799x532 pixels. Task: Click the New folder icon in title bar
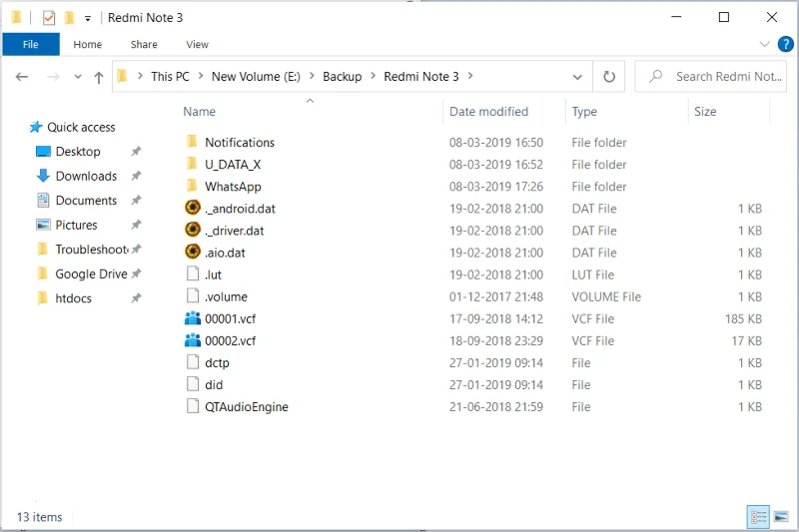pyautogui.click(x=70, y=18)
